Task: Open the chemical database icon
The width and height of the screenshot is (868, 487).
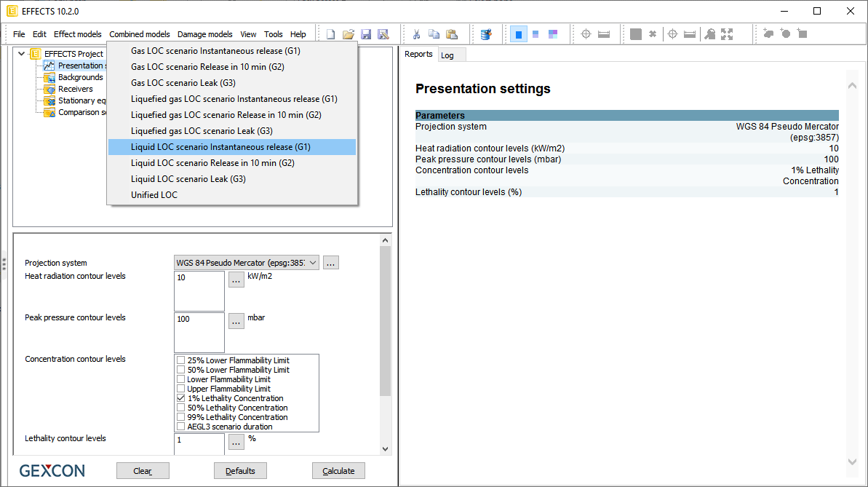Action: click(x=486, y=34)
